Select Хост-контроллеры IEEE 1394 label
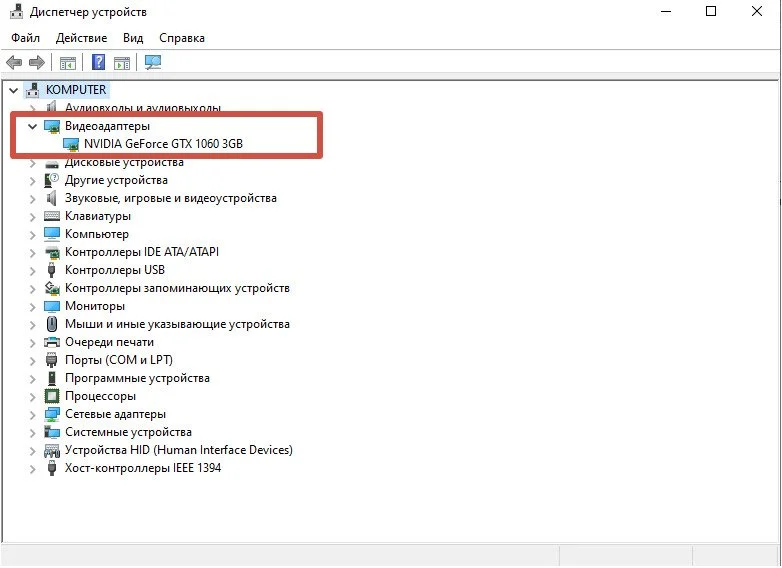This screenshot has height=568, width=782. [143, 468]
